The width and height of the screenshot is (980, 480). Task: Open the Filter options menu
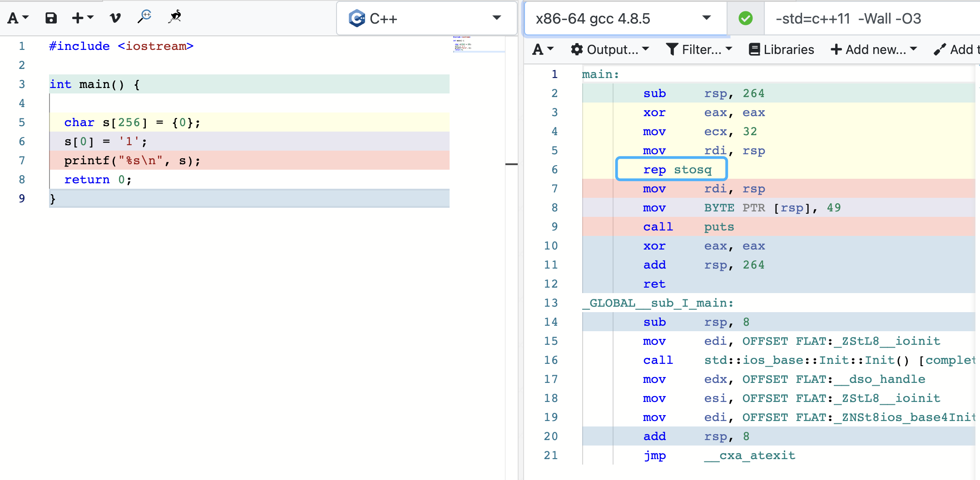point(699,49)
